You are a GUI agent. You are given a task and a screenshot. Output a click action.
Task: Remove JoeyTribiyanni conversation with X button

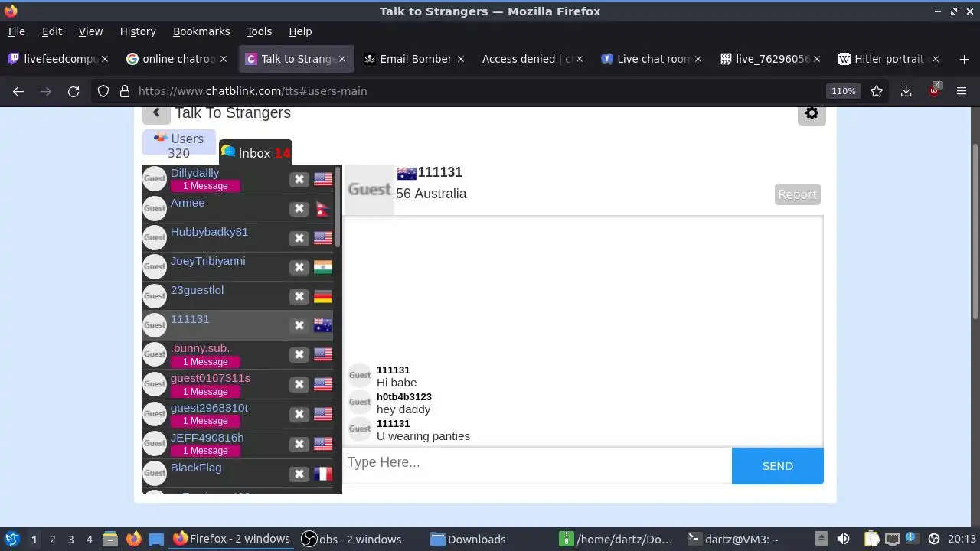point(299,267)
